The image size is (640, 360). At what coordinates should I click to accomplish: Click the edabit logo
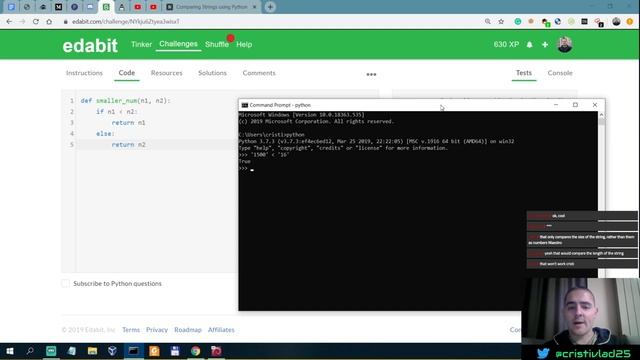click(90, 45)
